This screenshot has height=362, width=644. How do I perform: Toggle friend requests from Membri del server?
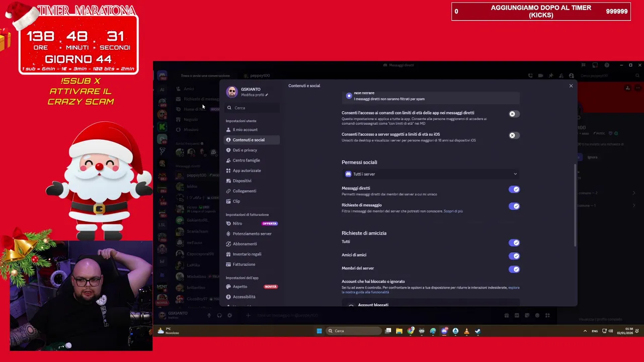(x=514, y=269)
